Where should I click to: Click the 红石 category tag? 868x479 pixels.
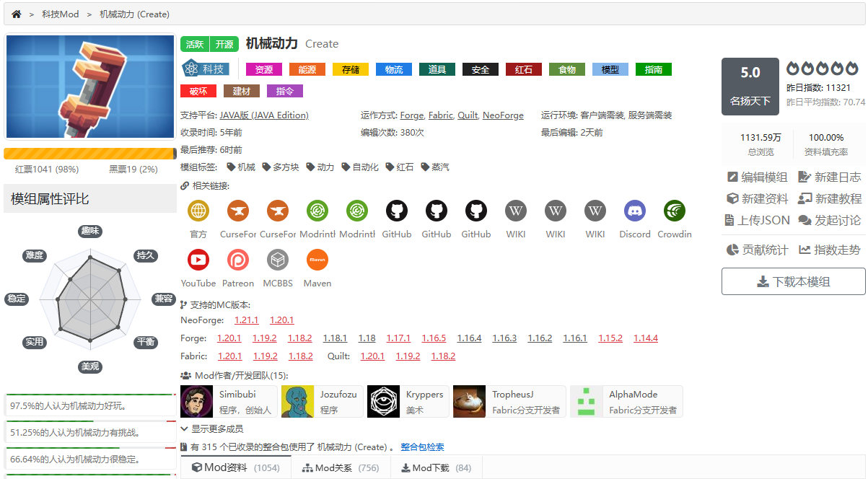coord(524,69)
